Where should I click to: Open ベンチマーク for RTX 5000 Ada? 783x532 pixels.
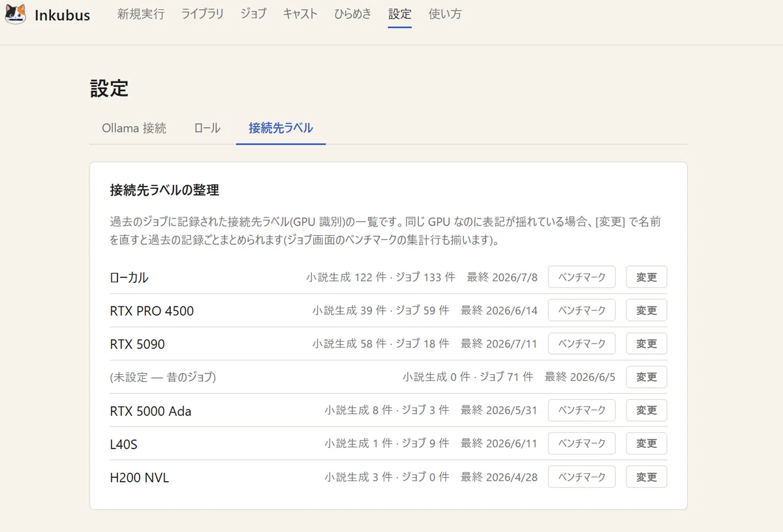(581, 410)
